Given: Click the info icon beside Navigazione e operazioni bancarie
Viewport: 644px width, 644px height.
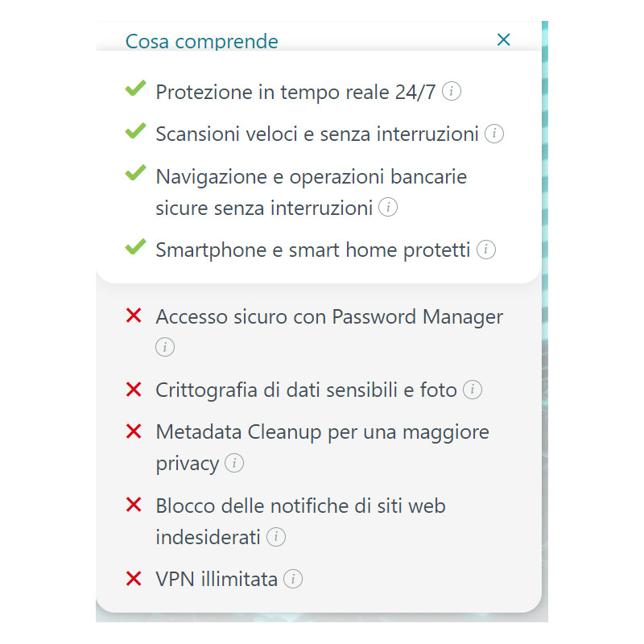Looking at the screenshot, I should [x=387, y=208].
